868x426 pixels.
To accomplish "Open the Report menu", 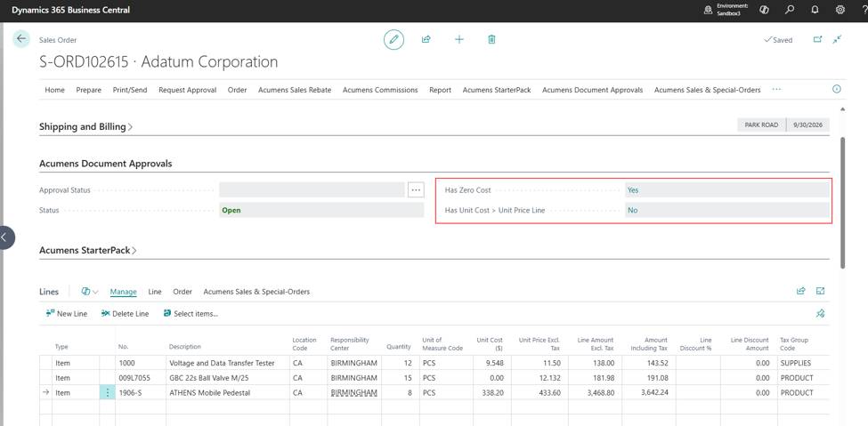I will 440,90.
